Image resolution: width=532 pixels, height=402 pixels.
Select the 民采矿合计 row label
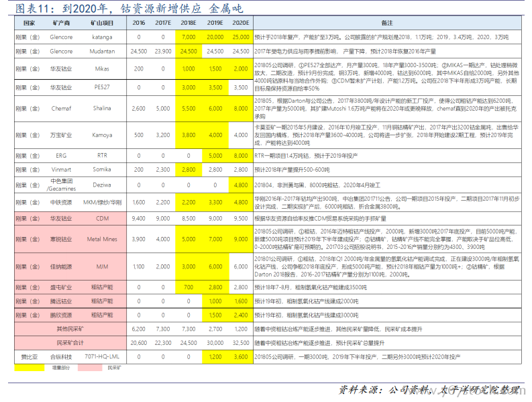70,342
